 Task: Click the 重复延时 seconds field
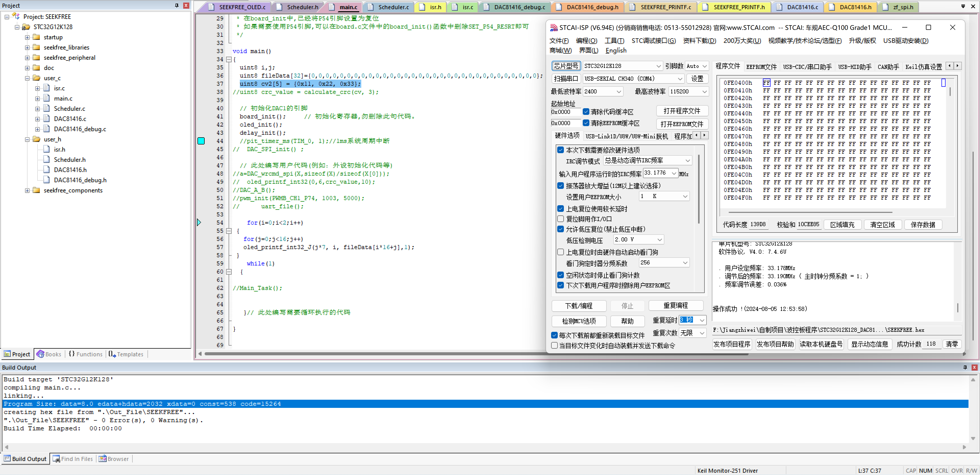(x=692, y=320)
